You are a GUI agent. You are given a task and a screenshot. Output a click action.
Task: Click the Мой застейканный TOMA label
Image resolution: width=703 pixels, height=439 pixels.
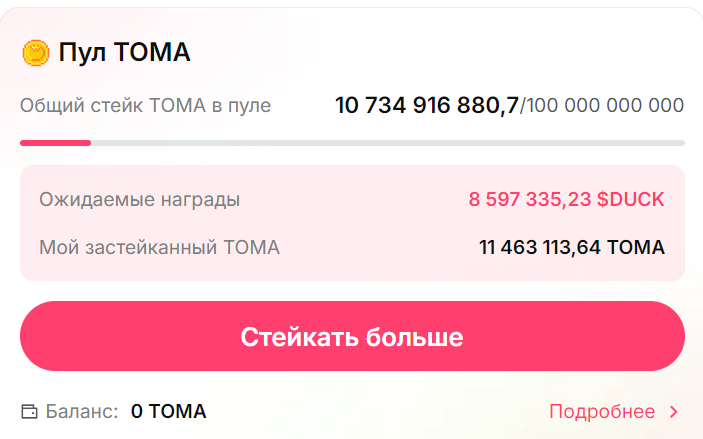[x=159, y=247]
